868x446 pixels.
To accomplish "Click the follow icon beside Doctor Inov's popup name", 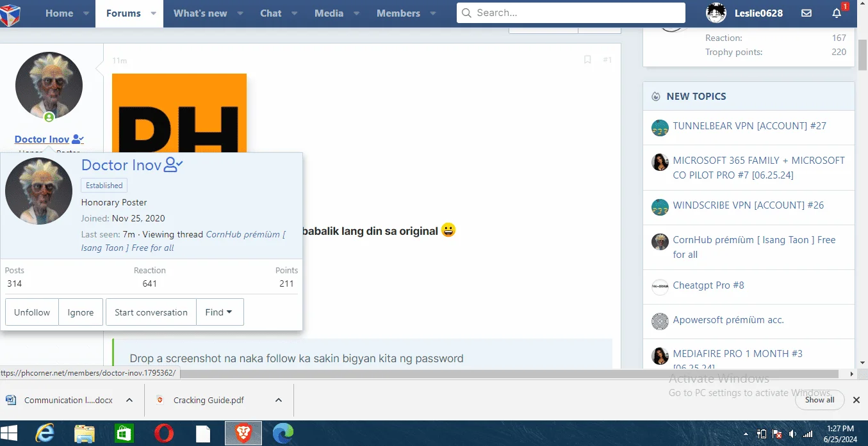I will [174, 165].
